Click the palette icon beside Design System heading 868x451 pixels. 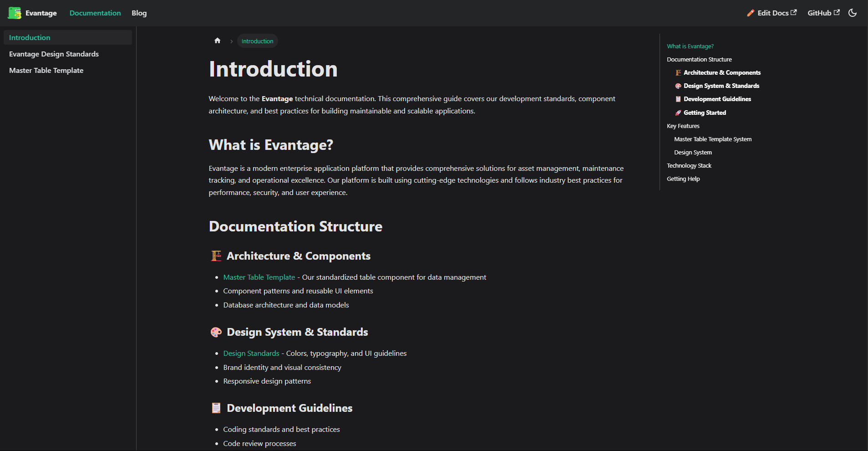pyautogui.click(x=216, y=332)
